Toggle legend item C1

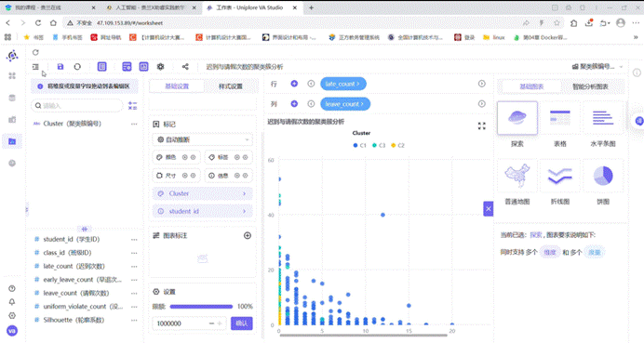click(359, 145)
